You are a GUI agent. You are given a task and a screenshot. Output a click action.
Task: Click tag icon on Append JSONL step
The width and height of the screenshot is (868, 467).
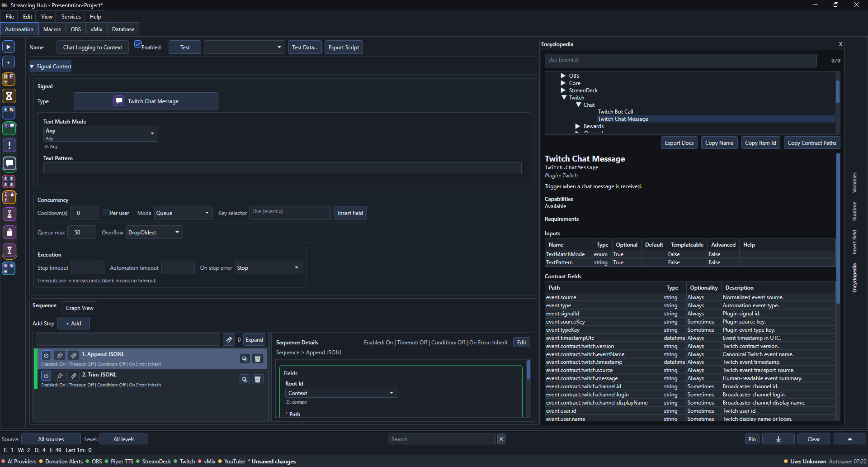pos(73,356)
